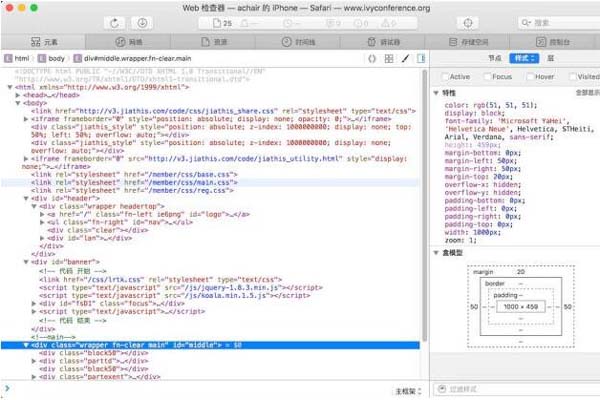Toggle the details sidebar panel icon
Viewport: 600px width, 400px height.
pos(421,59)
